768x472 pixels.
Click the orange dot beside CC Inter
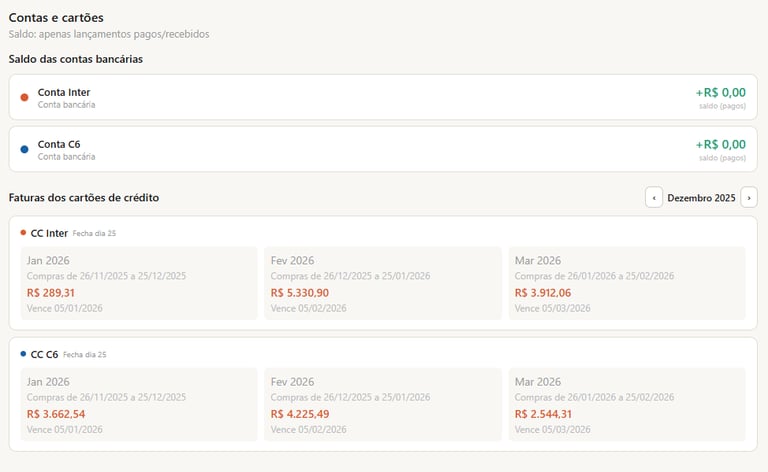[x=23, y=233]
